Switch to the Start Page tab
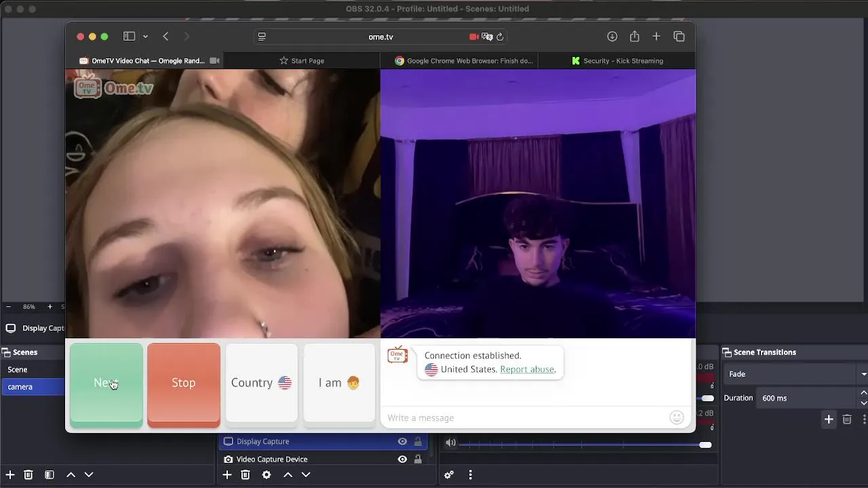This screenshot has height=488, width=868. pos(301,60)
